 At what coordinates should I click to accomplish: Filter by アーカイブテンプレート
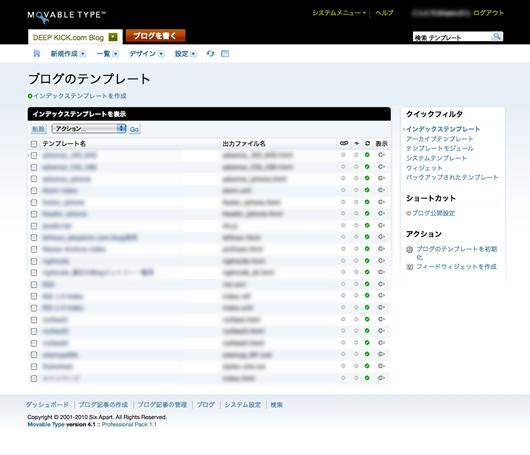coord(439,139)
